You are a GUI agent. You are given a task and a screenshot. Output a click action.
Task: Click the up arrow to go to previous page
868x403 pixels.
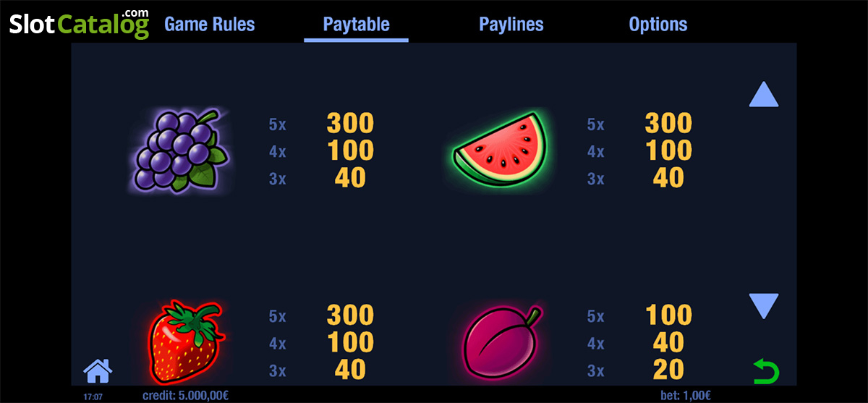[x=764, y=94]
